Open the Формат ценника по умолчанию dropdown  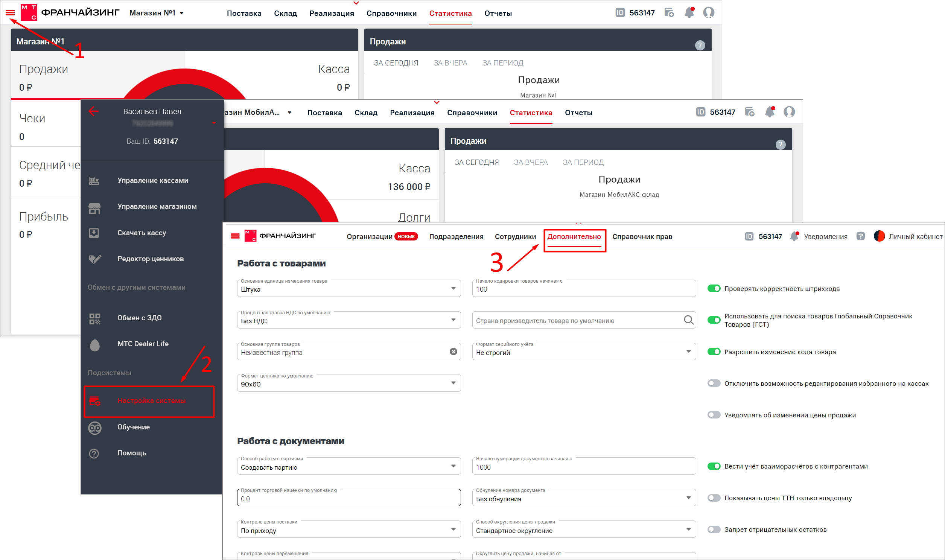348,383
